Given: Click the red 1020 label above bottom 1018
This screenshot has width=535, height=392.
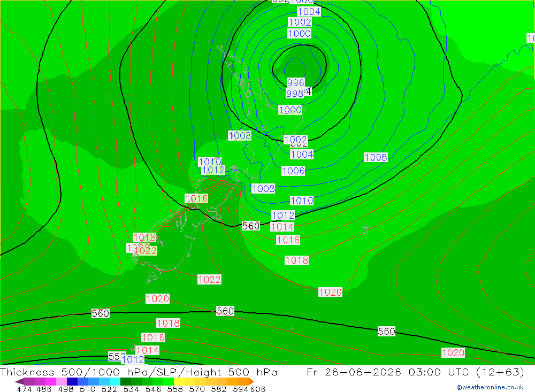Looking at the screenshot, I should point(158,298).
